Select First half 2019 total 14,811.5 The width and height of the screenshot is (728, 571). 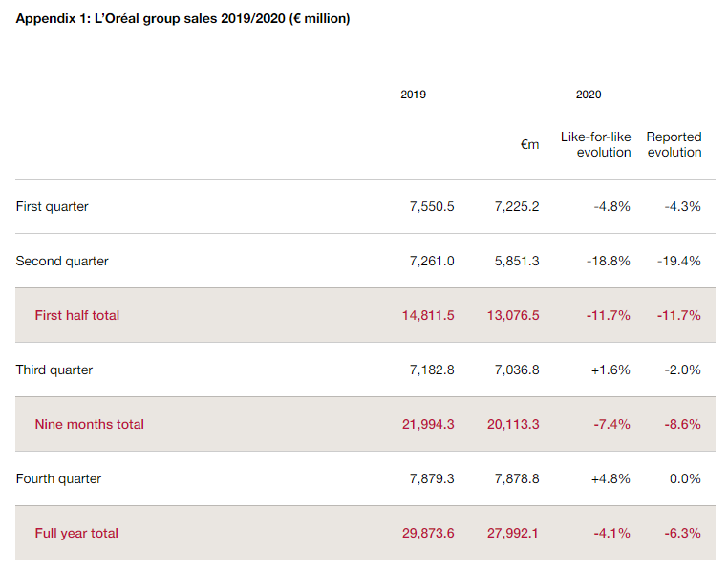coord(428,315)
